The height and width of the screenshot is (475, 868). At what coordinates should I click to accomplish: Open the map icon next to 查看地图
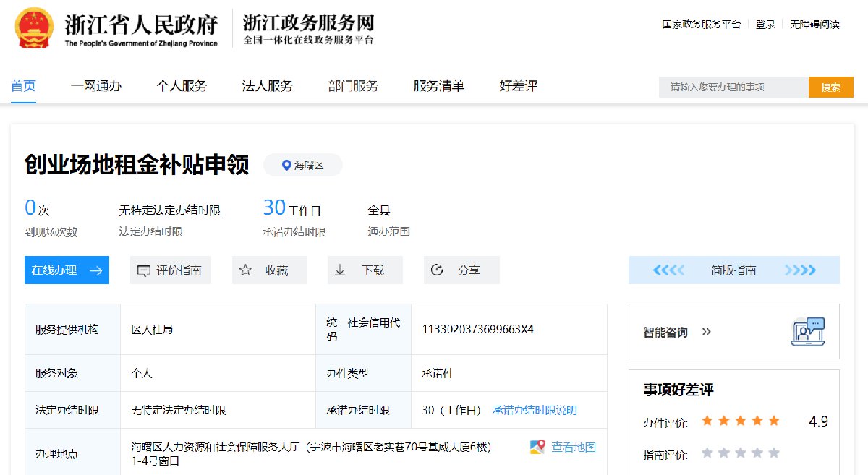(x=537, y=447)
